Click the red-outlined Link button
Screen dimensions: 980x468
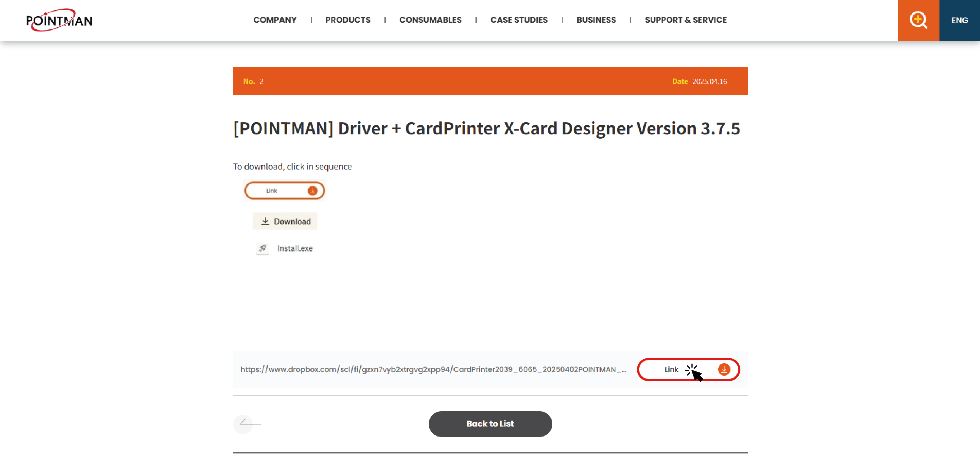[x=671, y=369]
